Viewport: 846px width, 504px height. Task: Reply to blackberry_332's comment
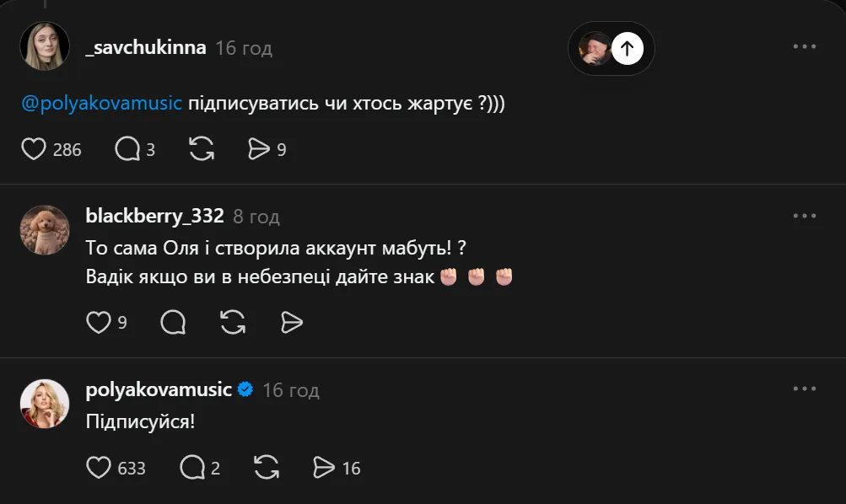(x=173, y=321)
